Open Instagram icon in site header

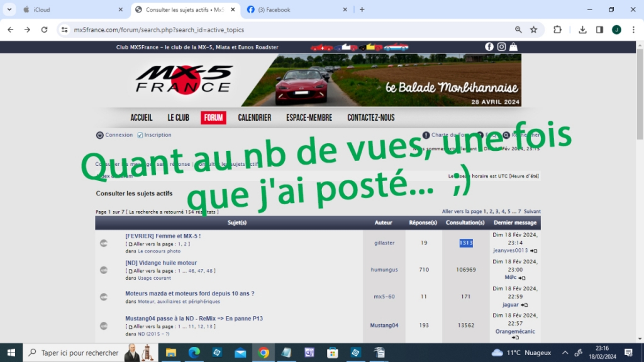[501, 47]
